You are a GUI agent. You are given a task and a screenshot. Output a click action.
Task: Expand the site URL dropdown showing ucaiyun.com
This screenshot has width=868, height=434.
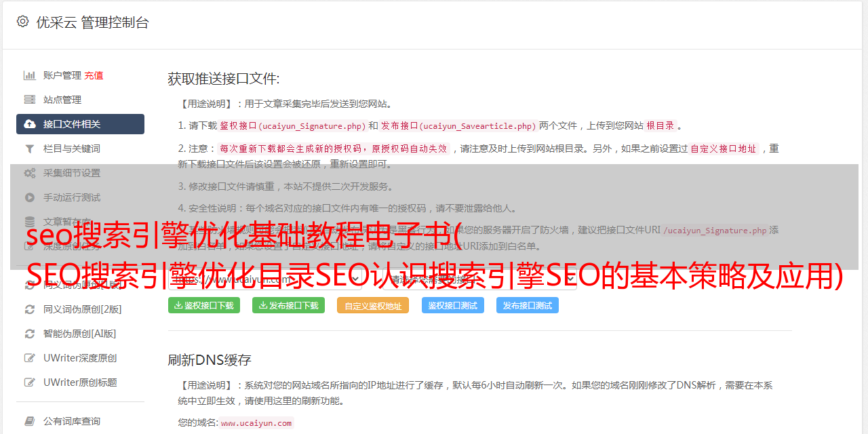(x=265, y=279)
